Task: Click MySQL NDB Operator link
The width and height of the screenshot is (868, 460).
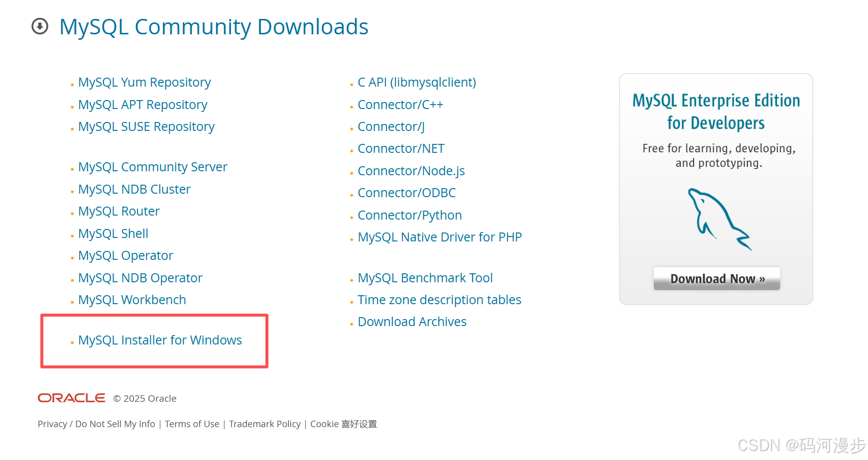Action: point(140,278)
